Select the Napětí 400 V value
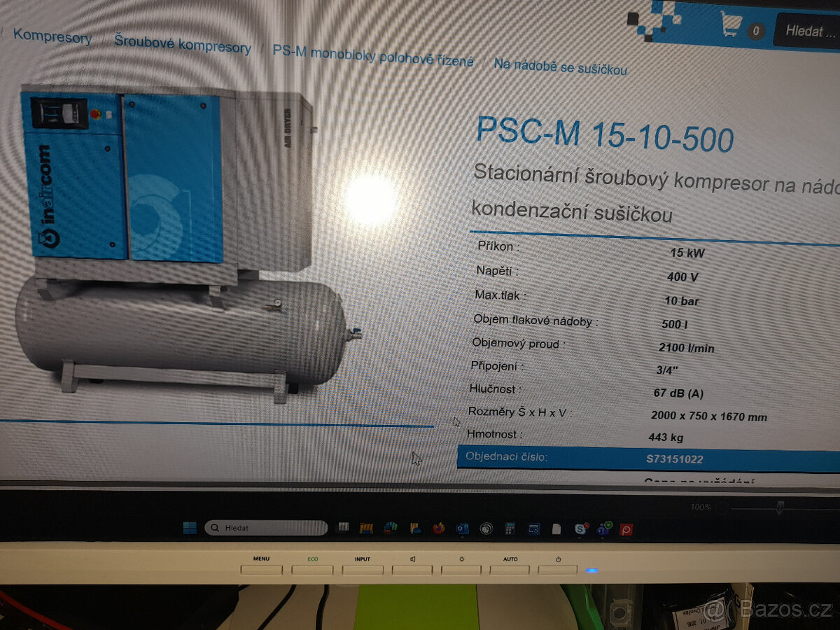 [682, 277]
